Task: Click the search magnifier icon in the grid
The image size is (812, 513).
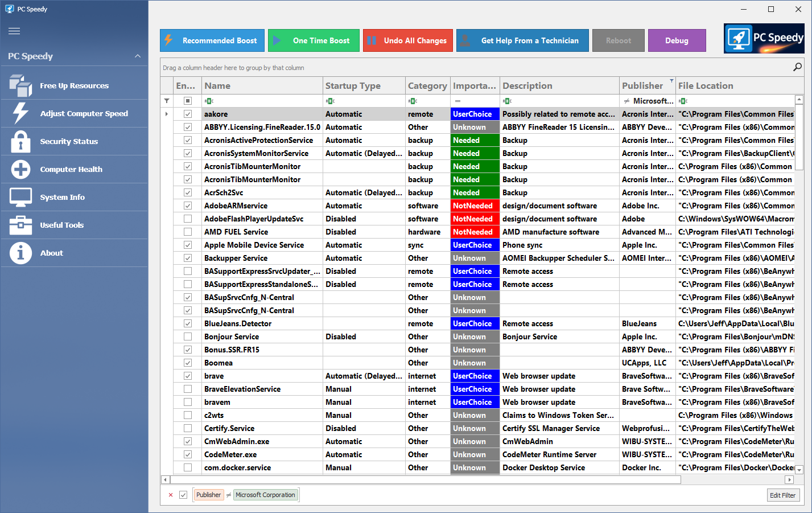Action: click(x=797, y=67)
